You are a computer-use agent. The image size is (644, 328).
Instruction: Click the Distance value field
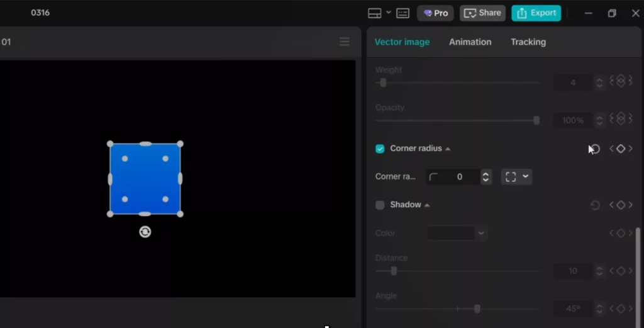573,271
